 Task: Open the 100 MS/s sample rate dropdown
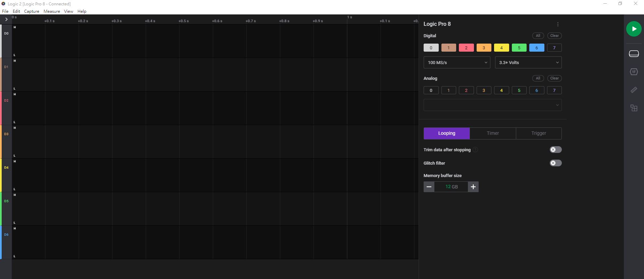click(457, 62)
